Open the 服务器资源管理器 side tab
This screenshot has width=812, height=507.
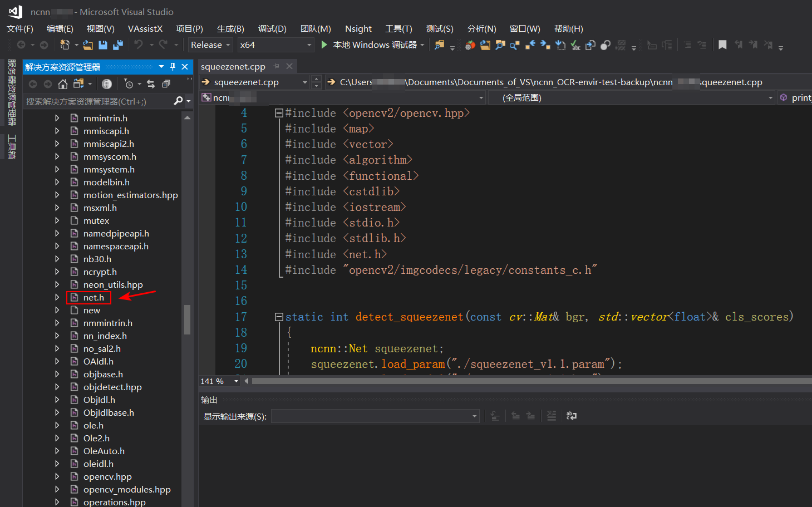[11, 92]
